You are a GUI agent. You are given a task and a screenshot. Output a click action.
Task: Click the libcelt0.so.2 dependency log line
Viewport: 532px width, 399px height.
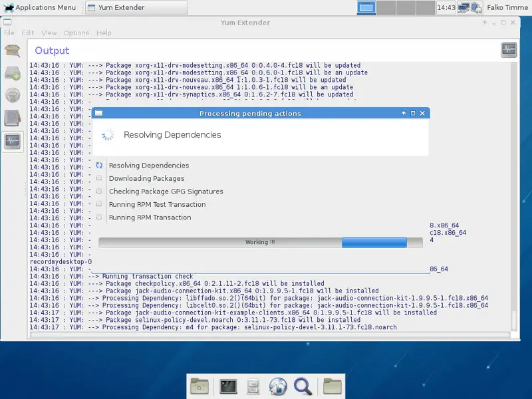(x=259, y=305)
